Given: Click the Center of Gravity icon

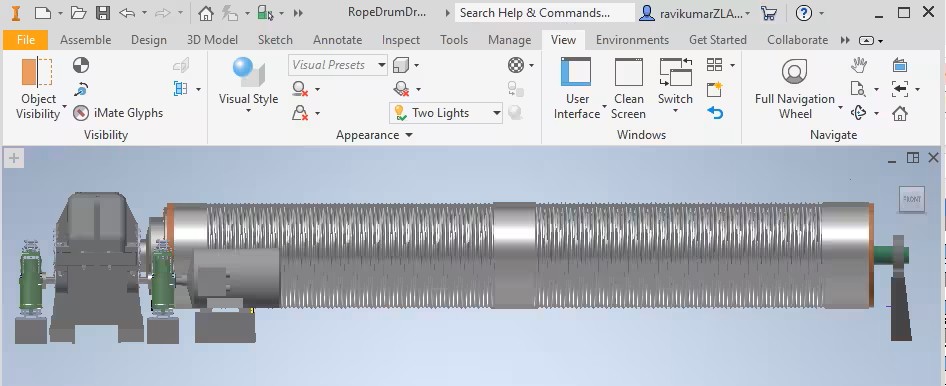Looking at the screenshot, I should pos(81,65).
